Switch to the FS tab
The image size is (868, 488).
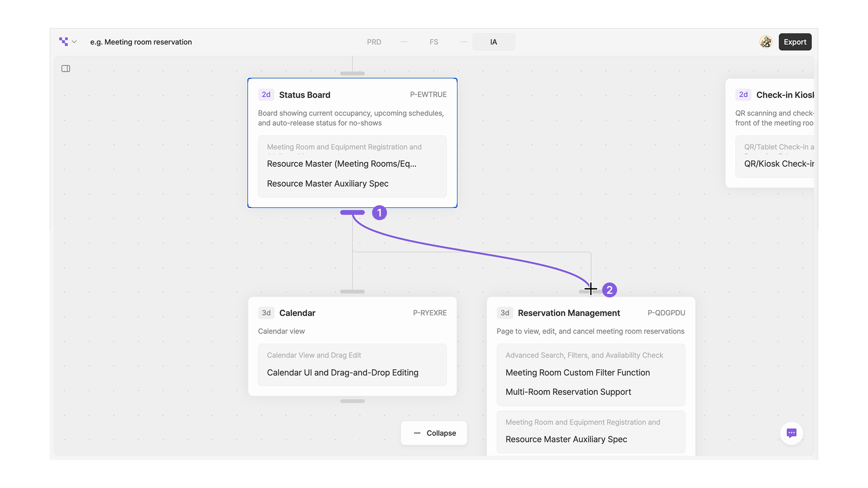point(434,42)
